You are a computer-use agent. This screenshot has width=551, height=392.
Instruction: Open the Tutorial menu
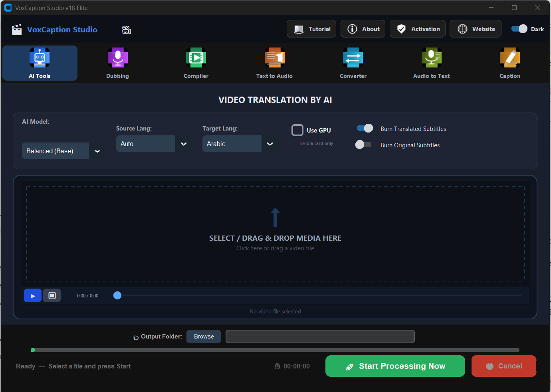click(311, 29)
